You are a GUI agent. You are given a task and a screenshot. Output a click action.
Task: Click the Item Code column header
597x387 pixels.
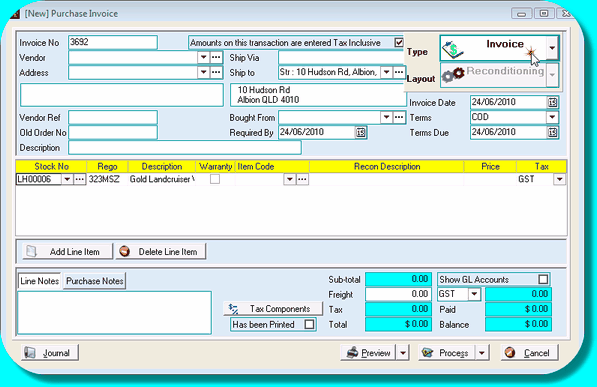point(272,166)
